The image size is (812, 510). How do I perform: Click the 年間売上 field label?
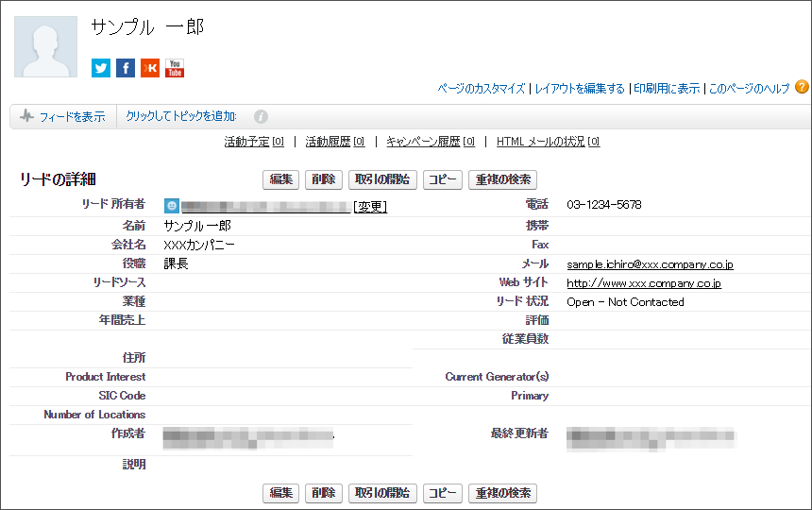tap(122, 320)
